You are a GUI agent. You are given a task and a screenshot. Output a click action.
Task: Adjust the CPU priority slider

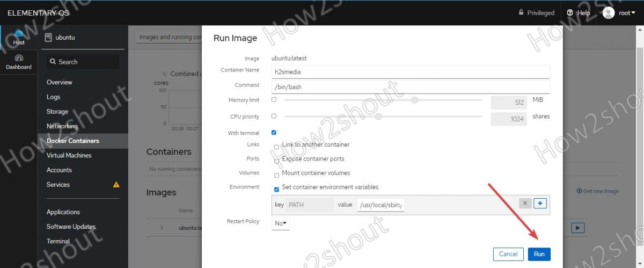tap(378, 116)
